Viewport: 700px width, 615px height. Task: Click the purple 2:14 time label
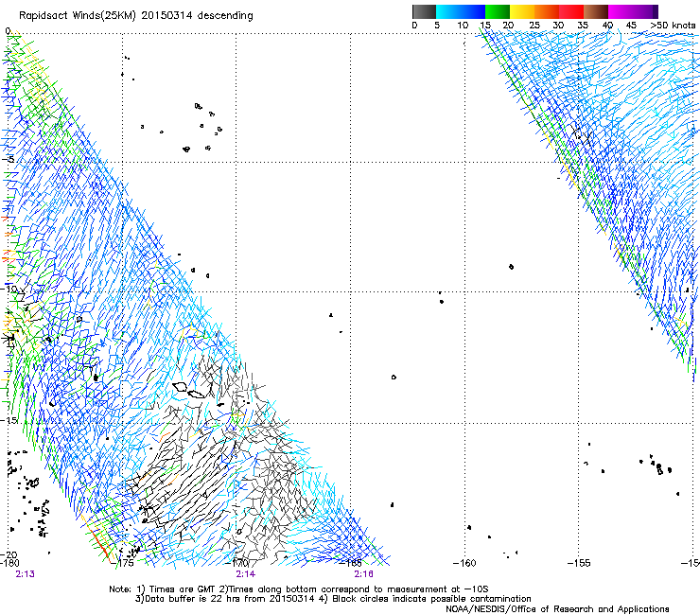point(246,574)
